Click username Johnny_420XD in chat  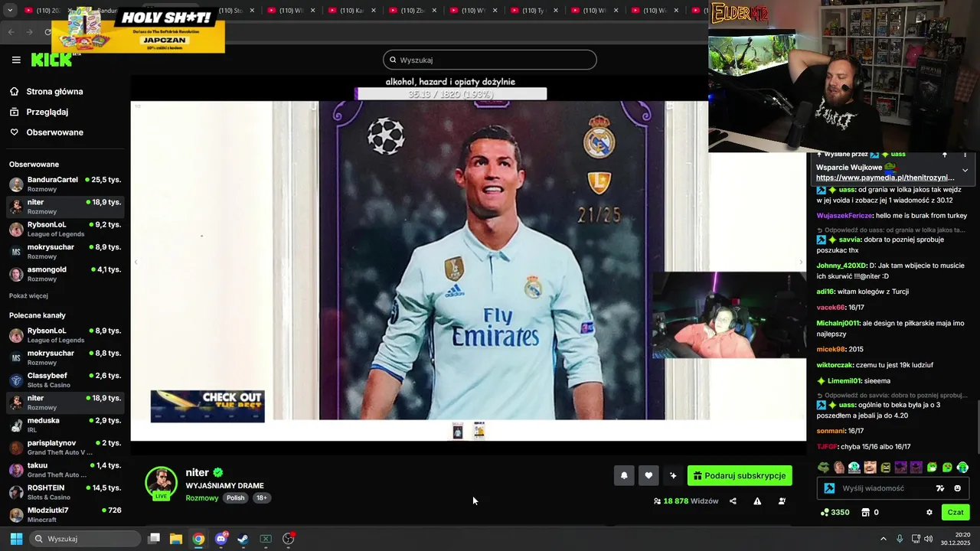click(841, 266)
